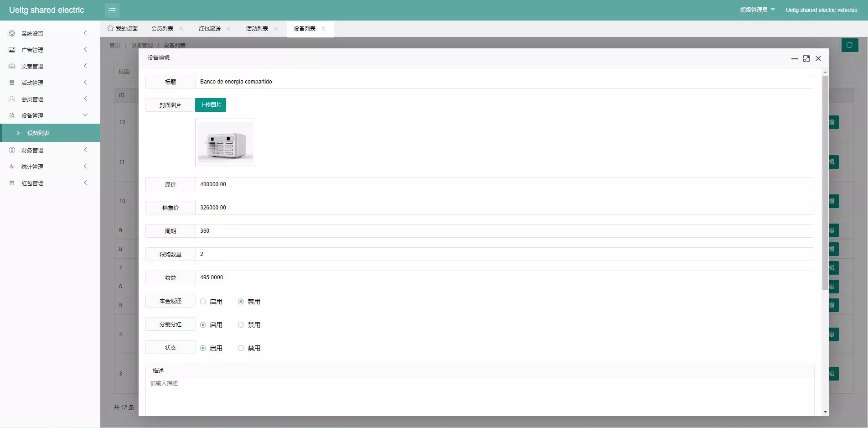Select 禁用 for 本金返还
The width and height of the screenshot is (868, 428).
249,302
